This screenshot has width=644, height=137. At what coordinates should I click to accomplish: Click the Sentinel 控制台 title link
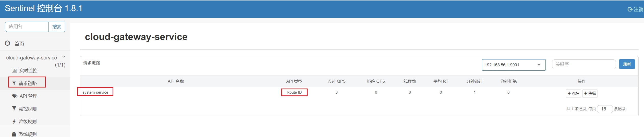click(x=44, y=8)
